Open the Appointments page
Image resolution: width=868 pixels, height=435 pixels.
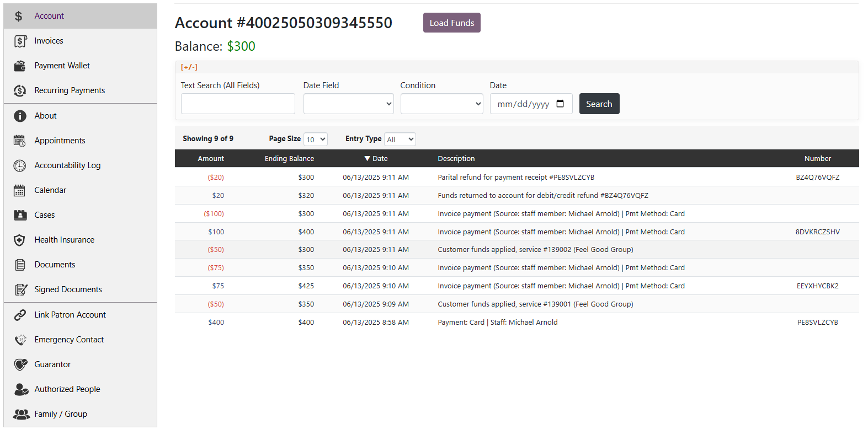tap(80, 141)
